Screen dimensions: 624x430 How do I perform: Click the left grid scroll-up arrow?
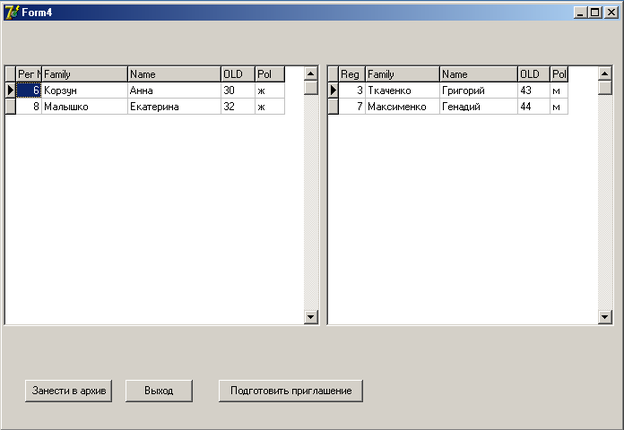310,74
